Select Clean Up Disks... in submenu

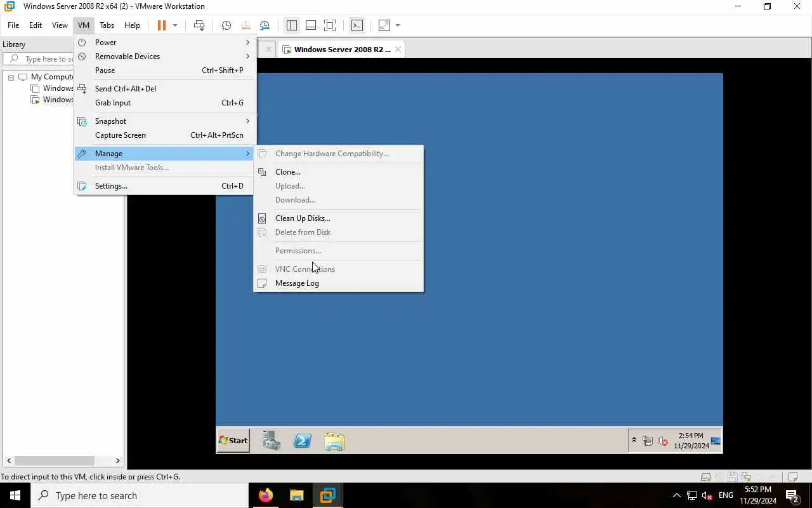point(338,218)
